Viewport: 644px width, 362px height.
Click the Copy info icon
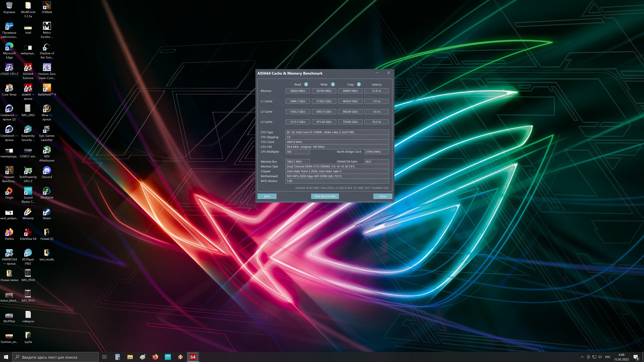click(359, 84)
